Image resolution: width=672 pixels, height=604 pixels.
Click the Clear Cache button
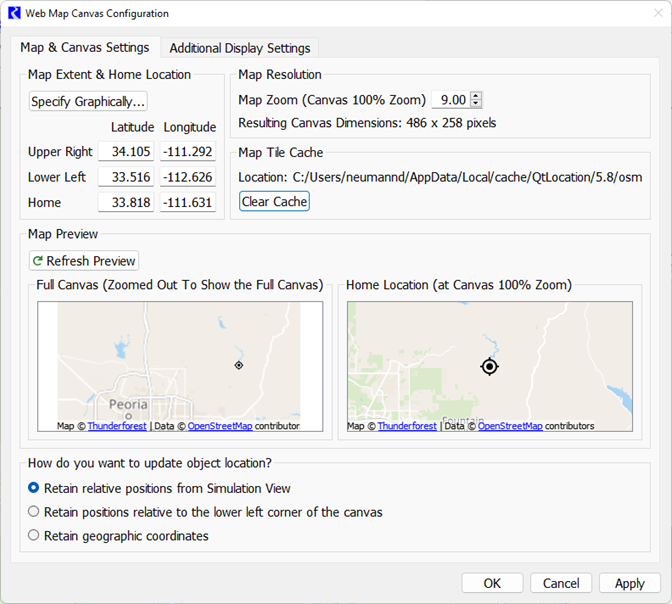click(275, 202)
